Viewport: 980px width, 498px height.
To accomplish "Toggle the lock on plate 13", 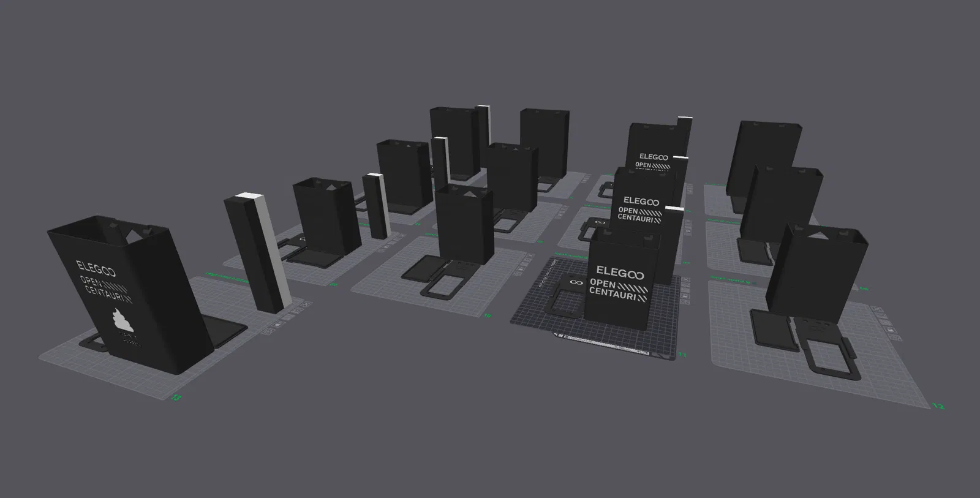I will coord(278,325).
